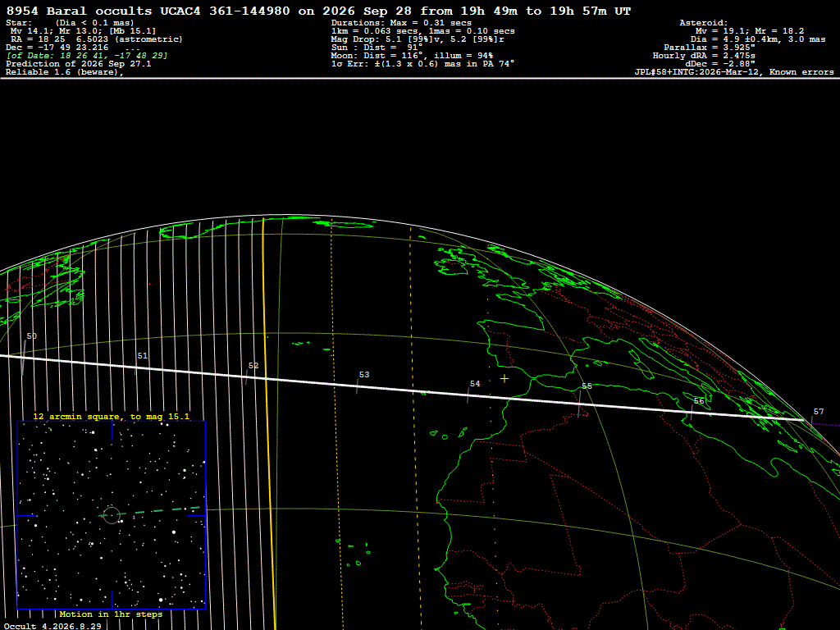The width and height of the screenshot is (840, 630).
Task: Click the JPL#58 orbit source text
Action: [x=734, y=72]
